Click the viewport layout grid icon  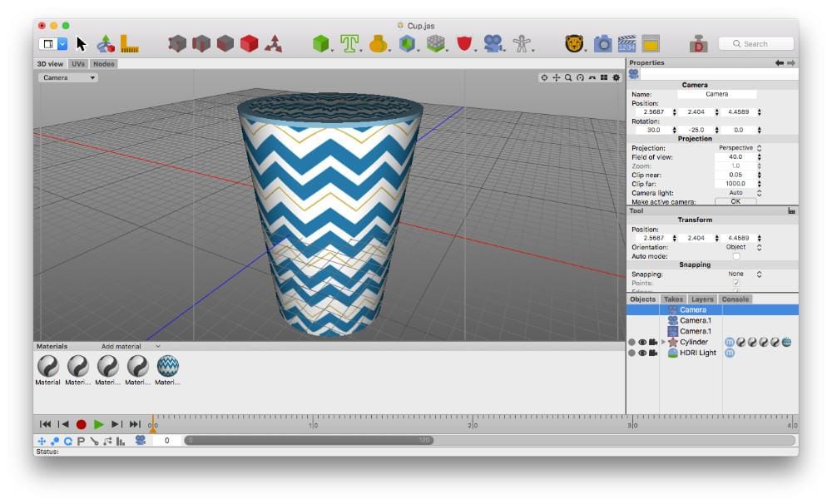click(x=604, y=77)
